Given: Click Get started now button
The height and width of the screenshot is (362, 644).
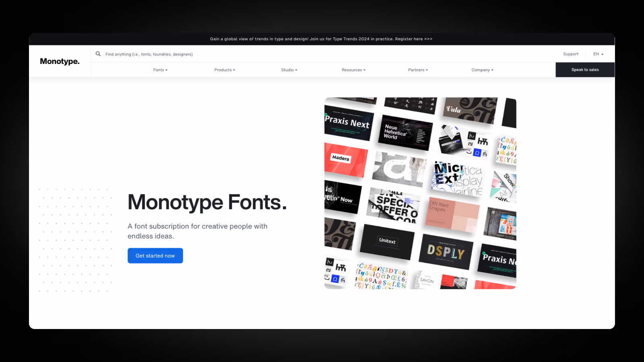Looking at the screenshot, I should (155, 256).
